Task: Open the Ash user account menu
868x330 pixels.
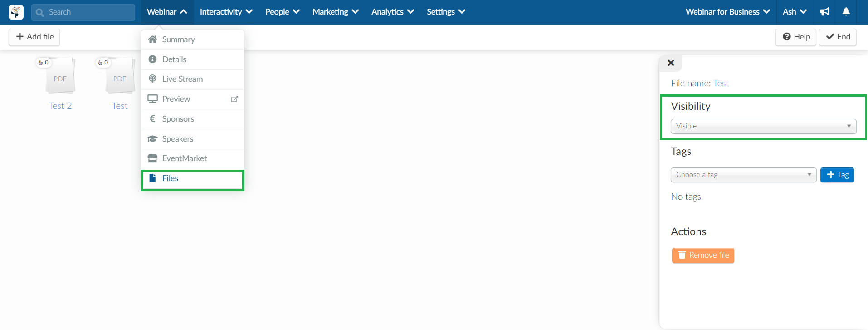Action: pos(795,12)
